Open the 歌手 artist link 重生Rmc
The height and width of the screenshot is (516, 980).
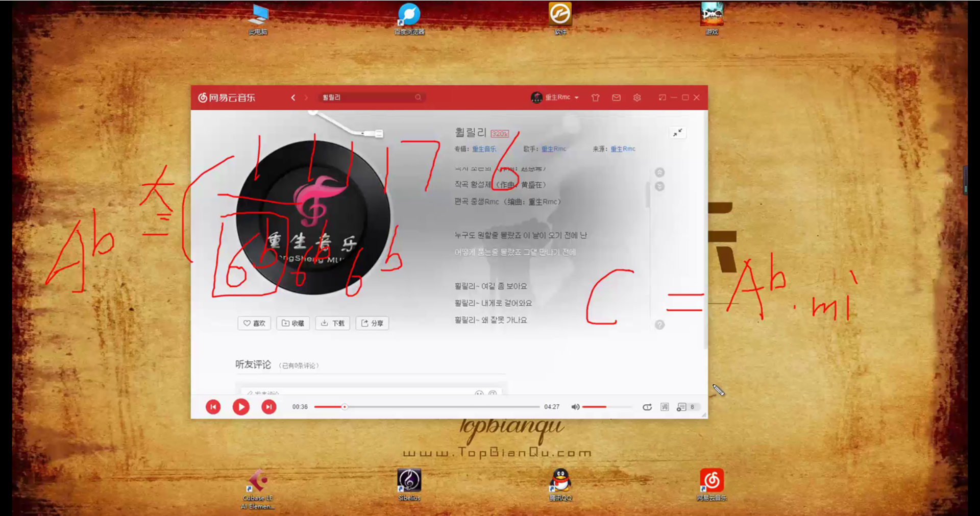coord(554,149)
